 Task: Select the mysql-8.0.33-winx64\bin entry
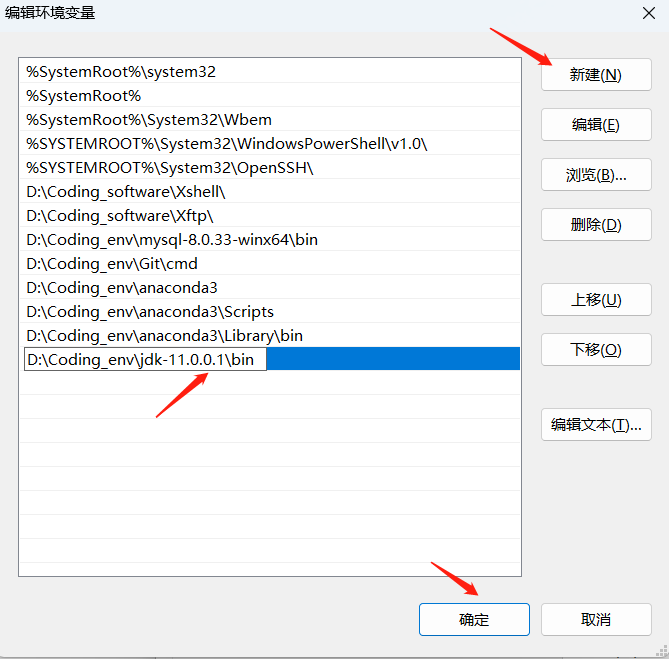click(270, 239)
